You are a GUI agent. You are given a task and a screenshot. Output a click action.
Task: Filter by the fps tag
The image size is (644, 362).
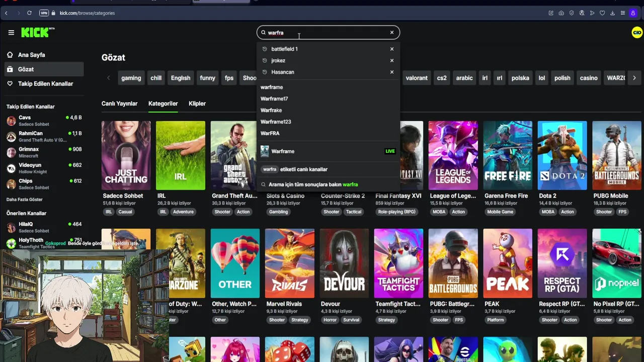(x=229, y=78)
